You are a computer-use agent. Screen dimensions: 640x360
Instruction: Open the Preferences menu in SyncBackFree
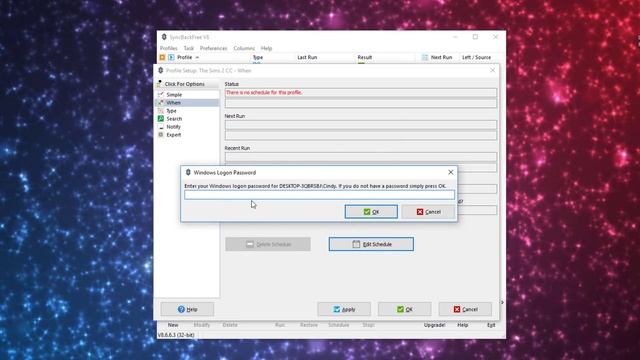point(213,48)
